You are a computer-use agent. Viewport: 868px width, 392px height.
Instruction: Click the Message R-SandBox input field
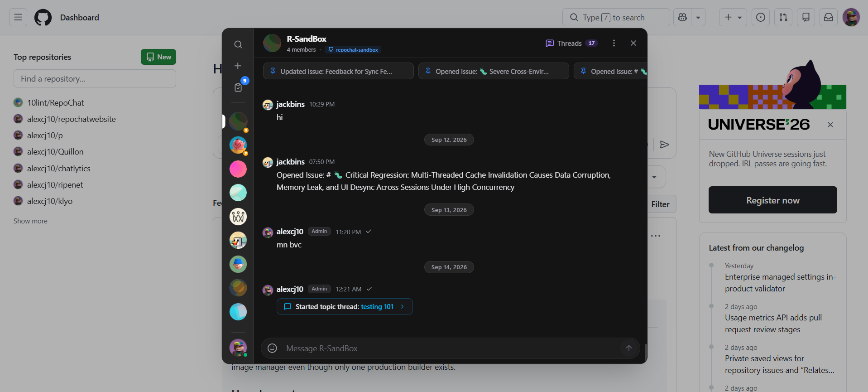[451, 348]
